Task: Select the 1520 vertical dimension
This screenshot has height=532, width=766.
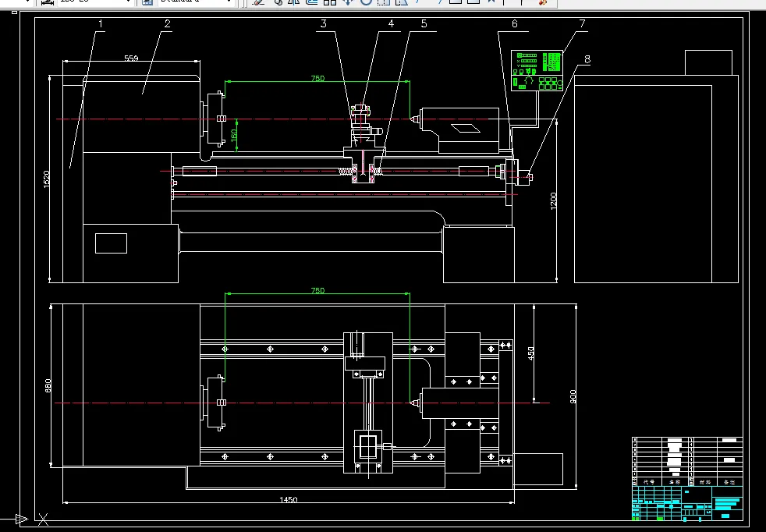Action: 46,179
